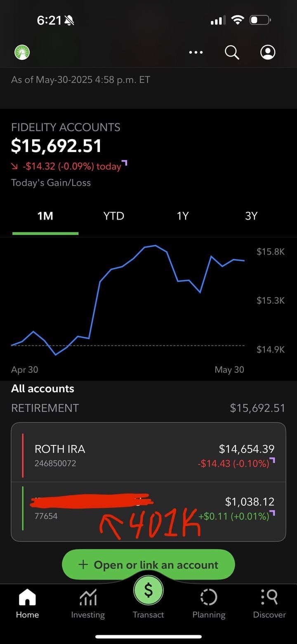This screenshot has width=297, height=644.
Task: Open the three-dot more options menu
Action: click(196, 52)
